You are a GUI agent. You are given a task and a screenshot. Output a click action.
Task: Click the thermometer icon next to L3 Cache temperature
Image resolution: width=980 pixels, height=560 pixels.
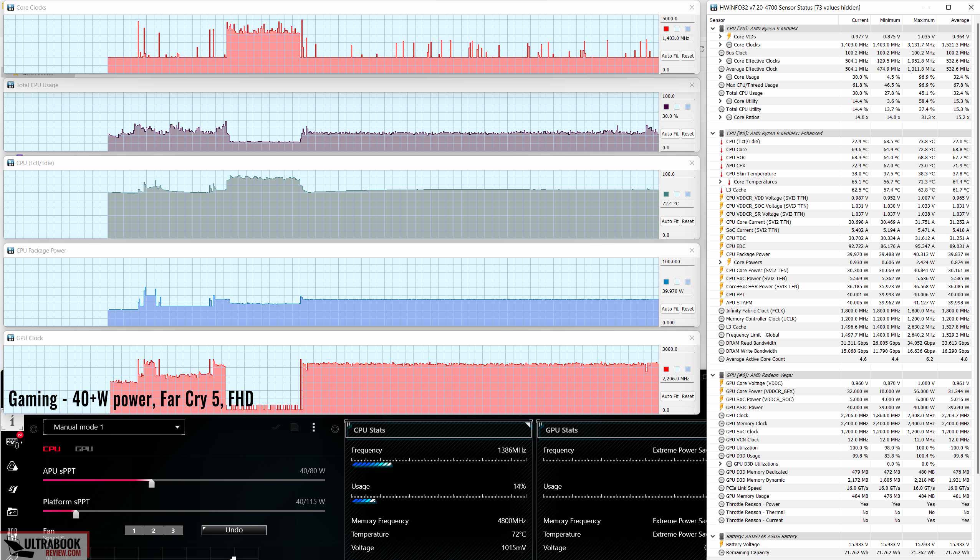coord(722,190)
